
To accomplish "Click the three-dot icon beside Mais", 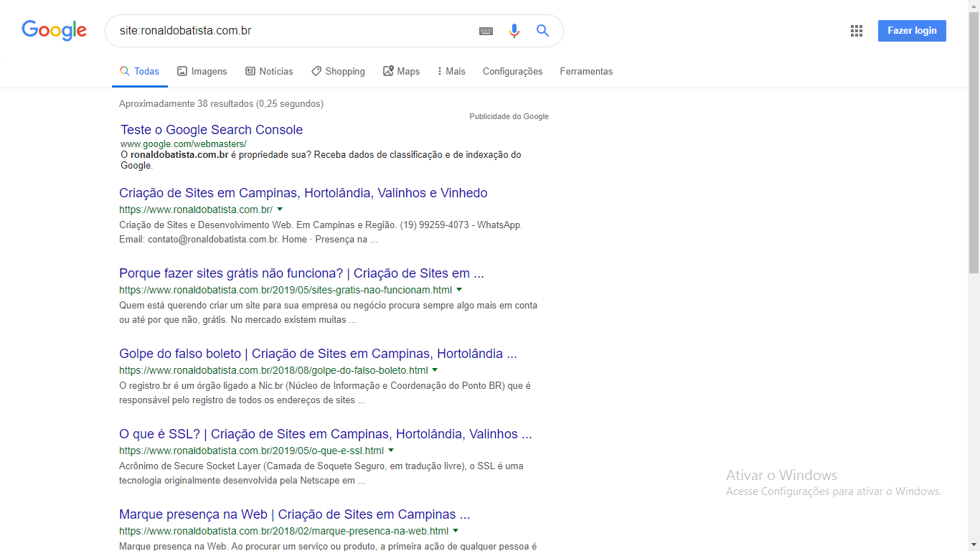I will (x=440, y=71).
